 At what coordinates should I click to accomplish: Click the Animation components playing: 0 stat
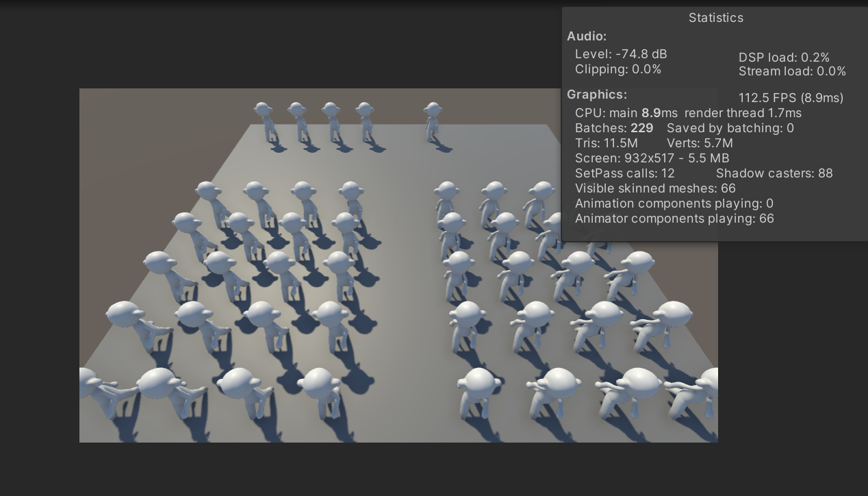point(676,203)
